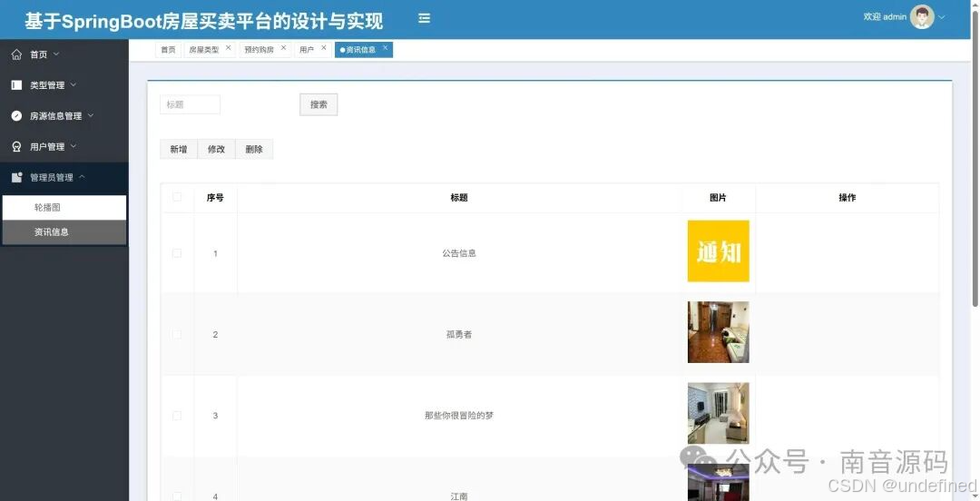The image size is (980, 501).
Task: Click the 管理员管理 sidebar icon
Action: coord(17,177)
